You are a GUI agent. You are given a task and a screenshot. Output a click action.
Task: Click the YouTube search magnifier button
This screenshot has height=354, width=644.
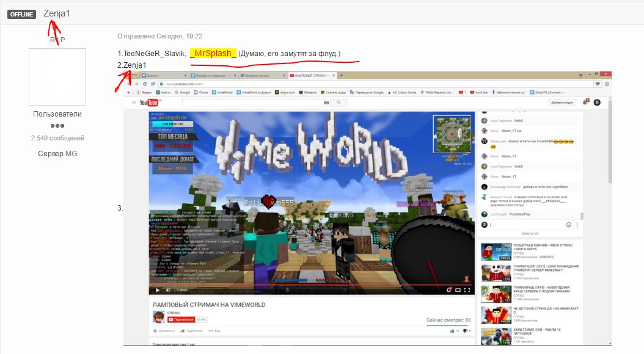point(338,103)
